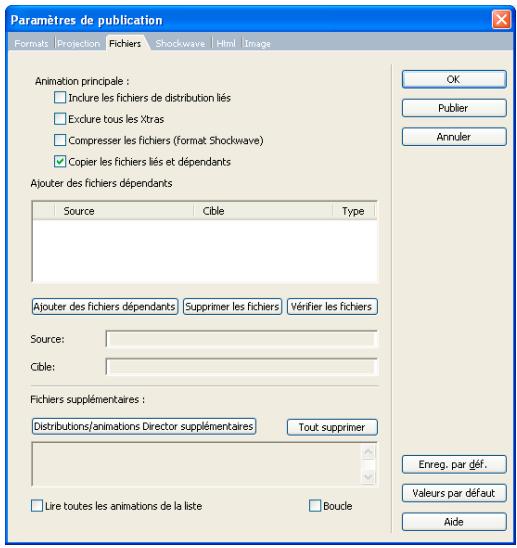Select the Fichiers tab
517x548 pixels.
[x=125, y=43]
